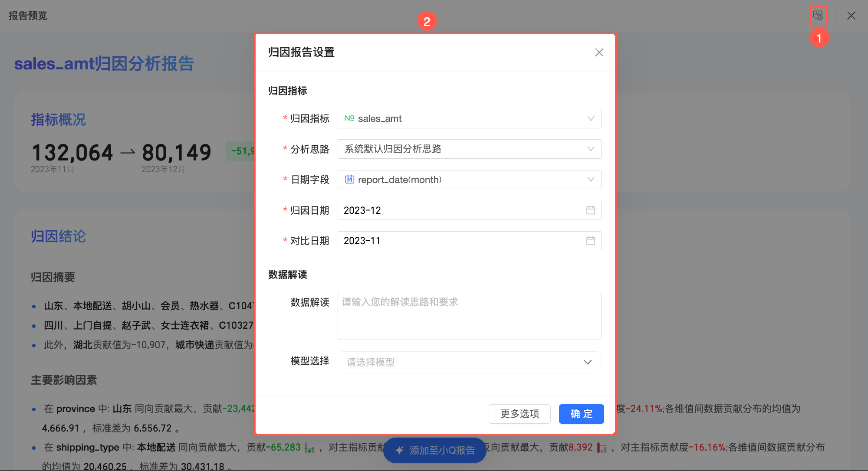Click the red bar chart icon after 8,392
This screenshot has width=868, height=471.
[x=602, y=448]
